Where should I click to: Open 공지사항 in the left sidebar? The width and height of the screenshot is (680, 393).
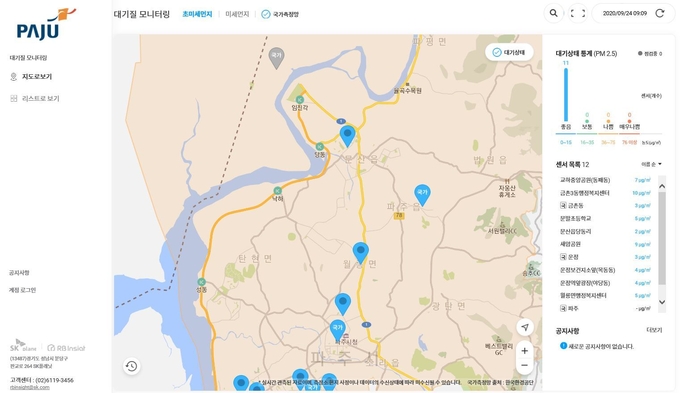click(19, 273)
